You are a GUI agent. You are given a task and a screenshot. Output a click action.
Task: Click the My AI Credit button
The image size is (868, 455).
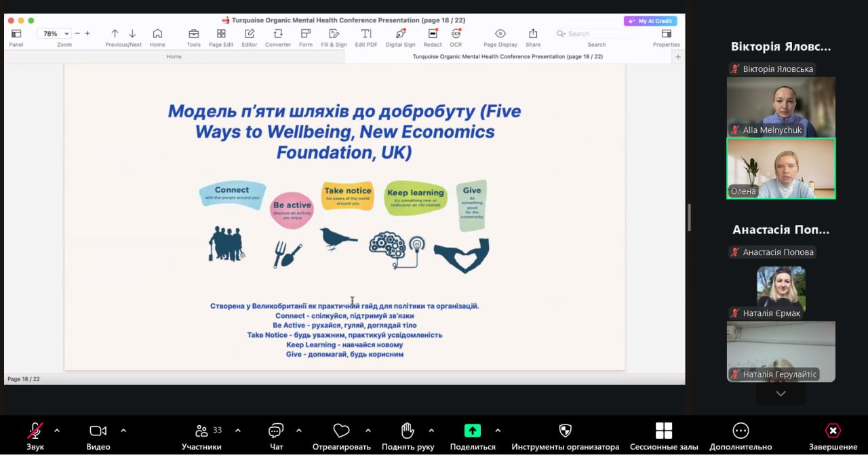click(x=650, y=21)
